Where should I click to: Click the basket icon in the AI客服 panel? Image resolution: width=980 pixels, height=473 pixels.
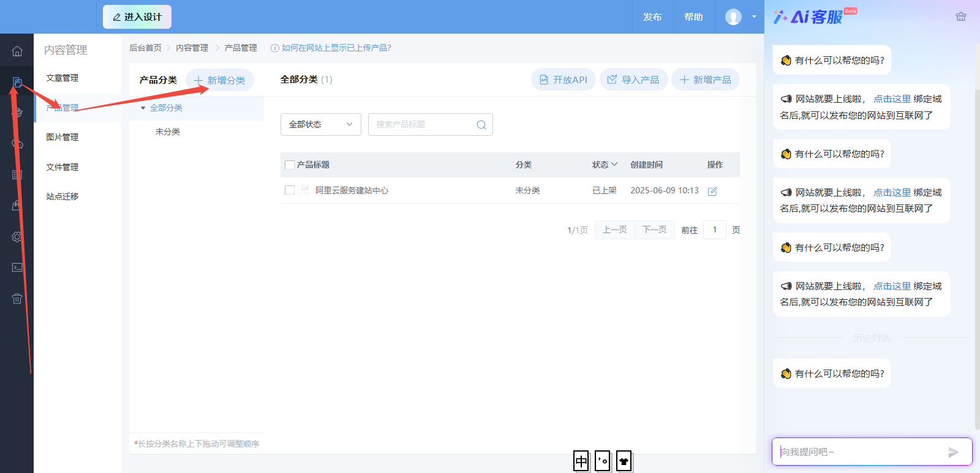click(x=961, y=17)
